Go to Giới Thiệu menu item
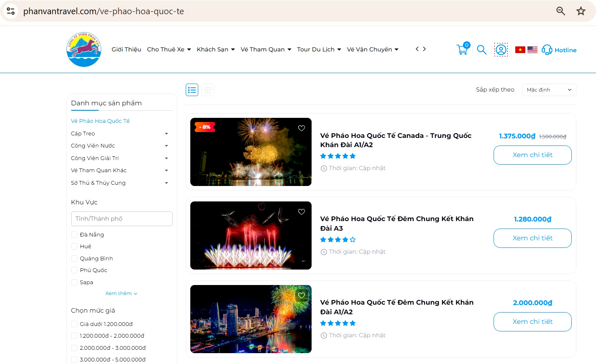This screenshot has width=596, height=364. click(x=126, y=49)
